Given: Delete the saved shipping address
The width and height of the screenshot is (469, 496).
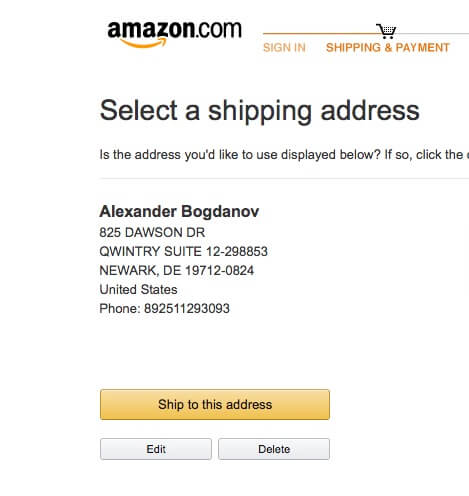Looking at the screenshot, I should pos(274,449).
